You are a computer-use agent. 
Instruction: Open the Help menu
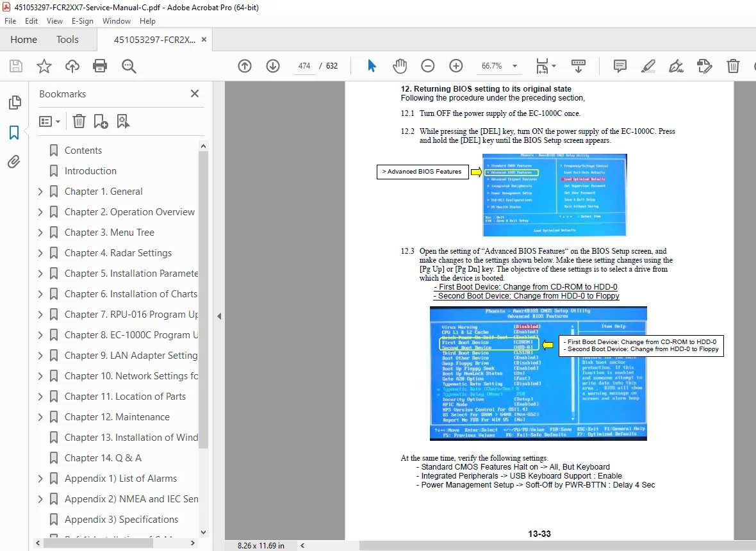pos(147,21)
